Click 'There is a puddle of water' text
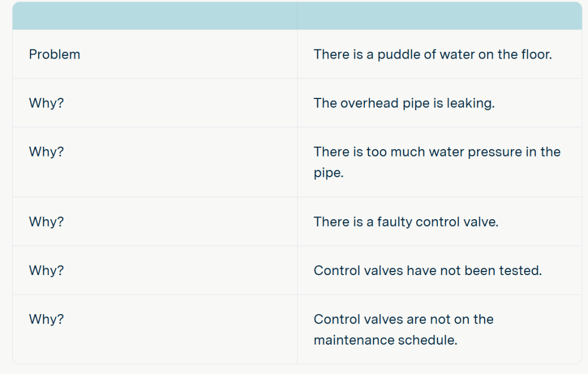This screenshot has height=374, width=588. click(432, 55)
